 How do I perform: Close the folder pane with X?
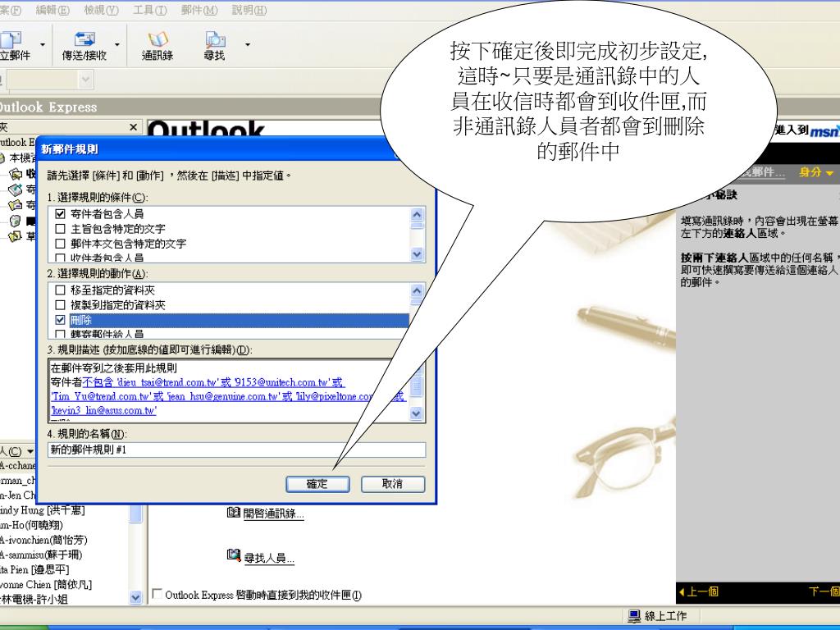[134, 127]
